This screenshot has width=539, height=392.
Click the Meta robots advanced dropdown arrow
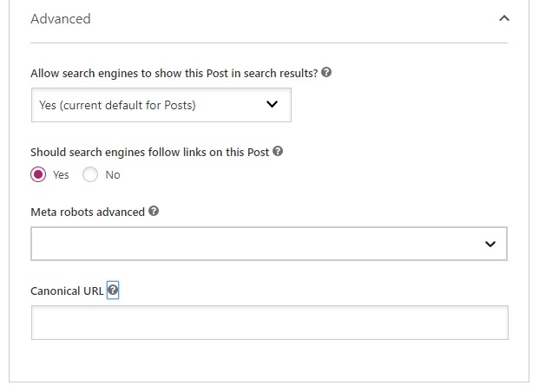(x=490, y=244)
